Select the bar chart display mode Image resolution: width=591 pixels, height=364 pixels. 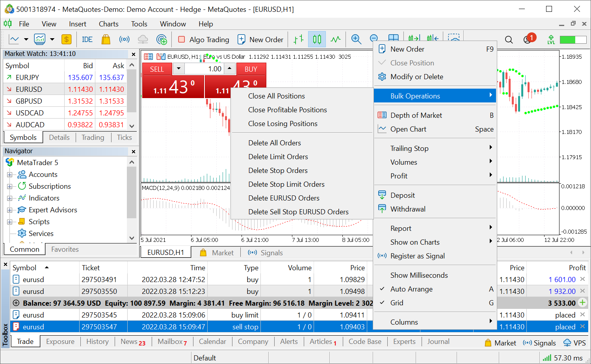point(298,39)
